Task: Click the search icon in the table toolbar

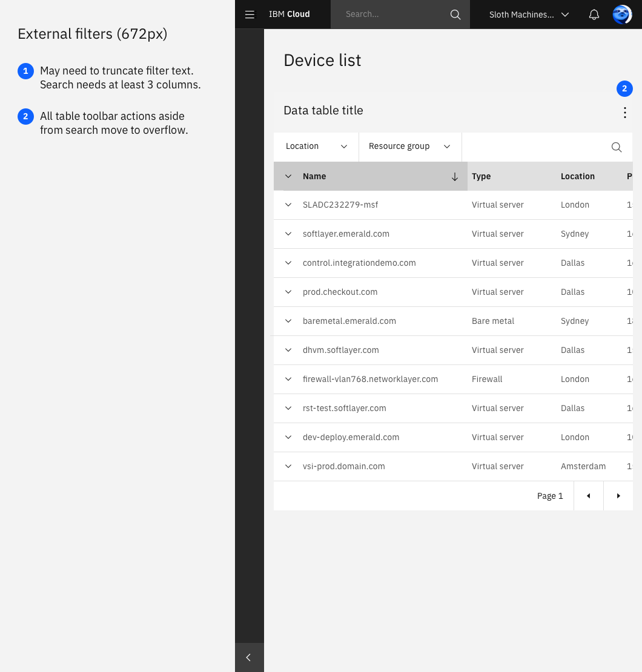Action: pos(617,147)
